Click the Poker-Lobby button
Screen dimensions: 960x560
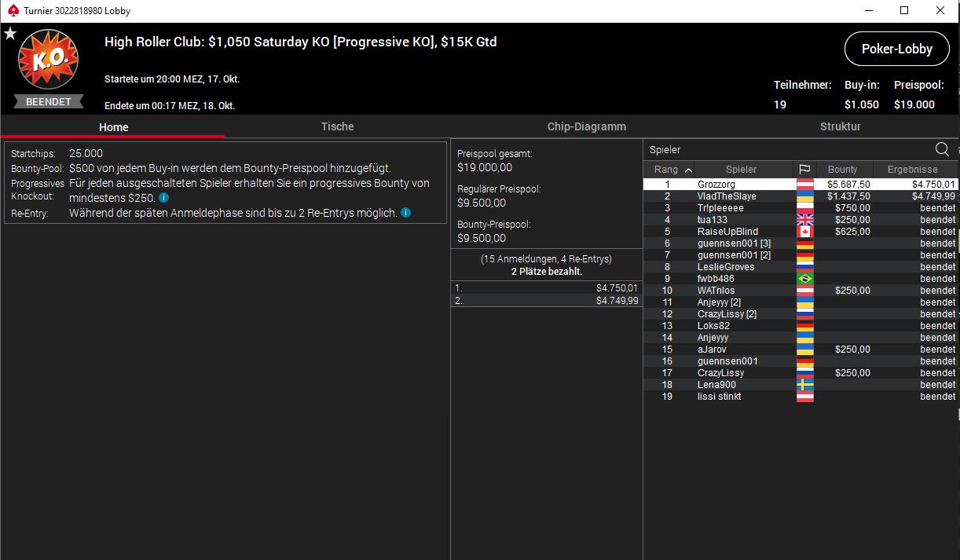pos(896,49)
